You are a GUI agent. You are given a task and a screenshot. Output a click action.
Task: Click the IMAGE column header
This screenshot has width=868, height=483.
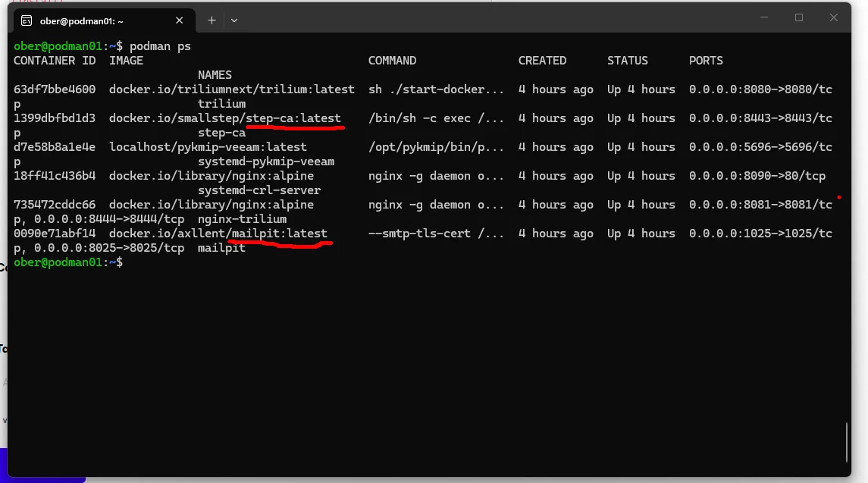(x=126, y=61)
